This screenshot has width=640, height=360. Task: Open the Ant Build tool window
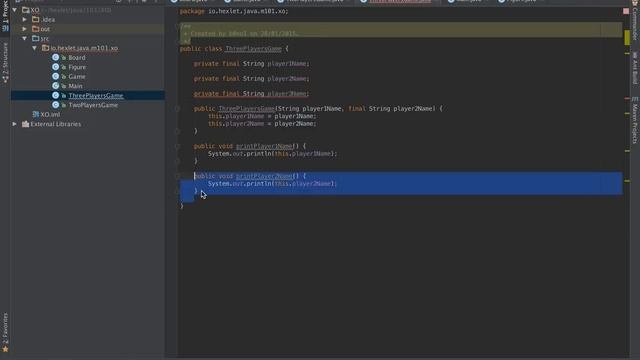click(x=635, y=68)
